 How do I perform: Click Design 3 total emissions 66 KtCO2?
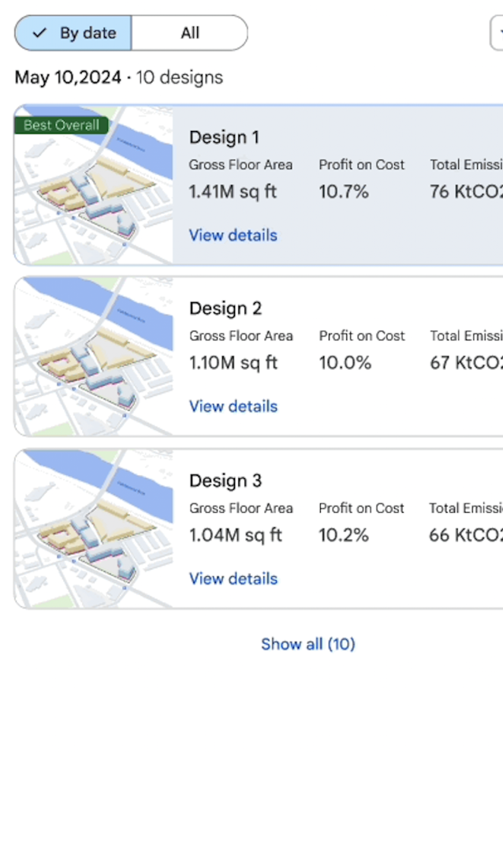(x=465, y=535)
